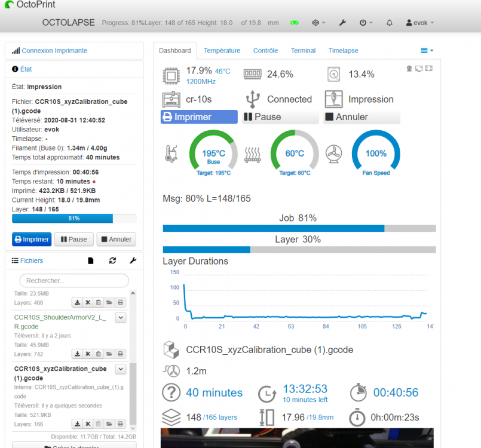Enter fullscreen dashboard mode icon

429,68
